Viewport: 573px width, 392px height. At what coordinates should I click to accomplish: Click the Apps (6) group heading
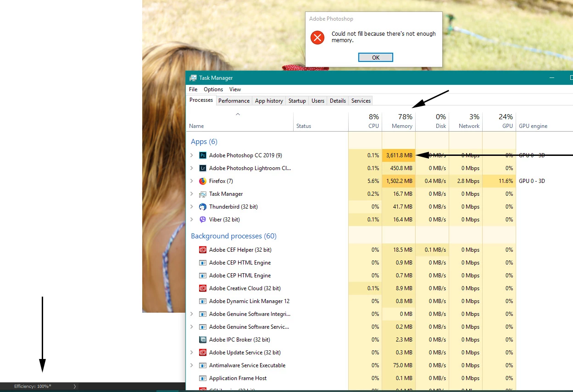click(x=204, y=142)
